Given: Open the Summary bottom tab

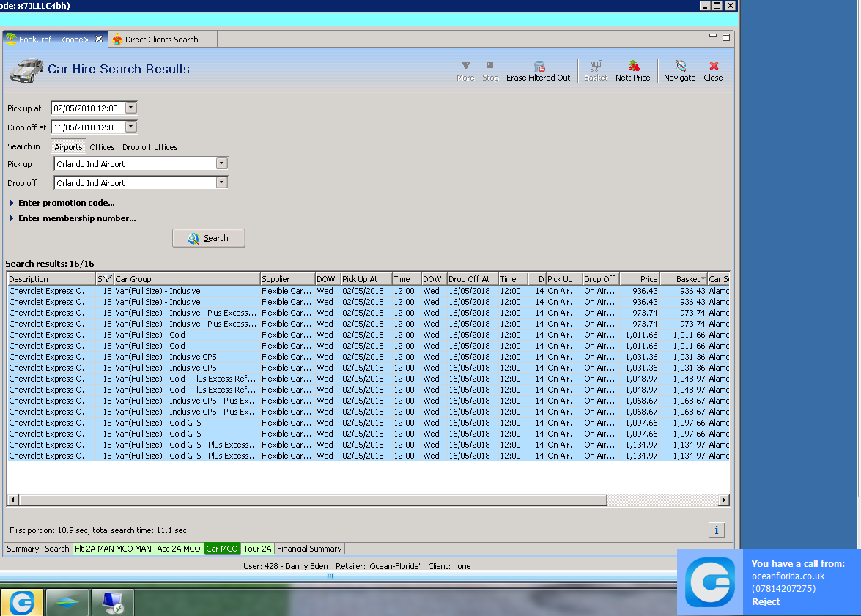Looking at the screenshot, I should [23, 549].
